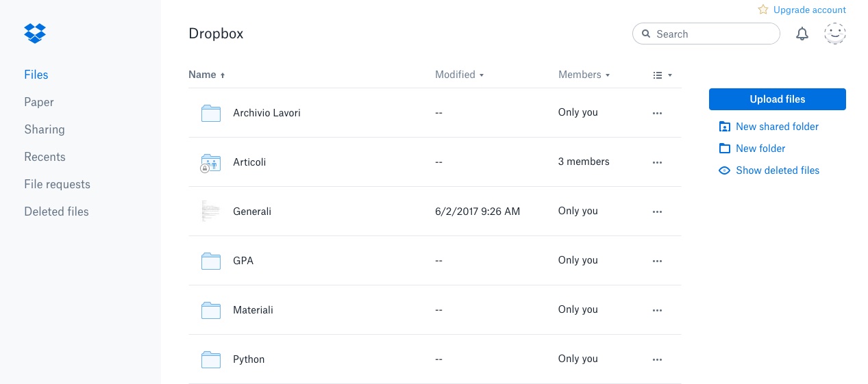
Task: Click the Dropbox logo icon
Action: coord(35,33)
